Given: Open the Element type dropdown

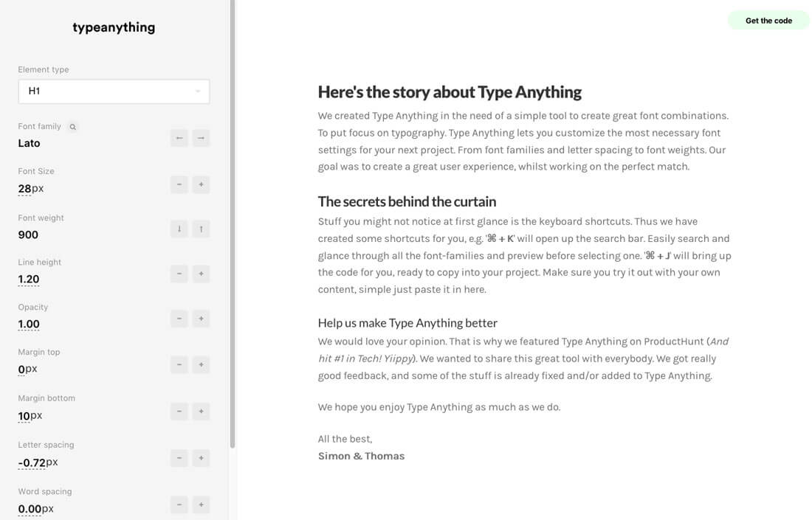Looking at the screenshot, I should point(114,91).
